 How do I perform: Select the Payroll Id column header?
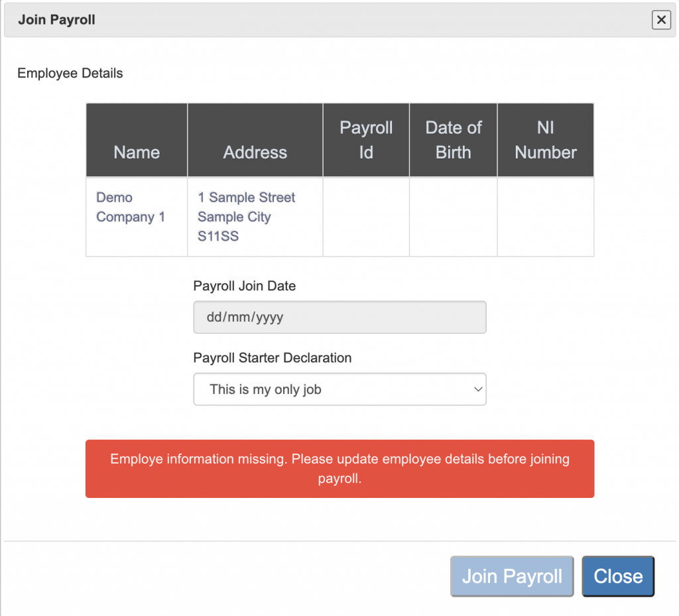(366, 140)
